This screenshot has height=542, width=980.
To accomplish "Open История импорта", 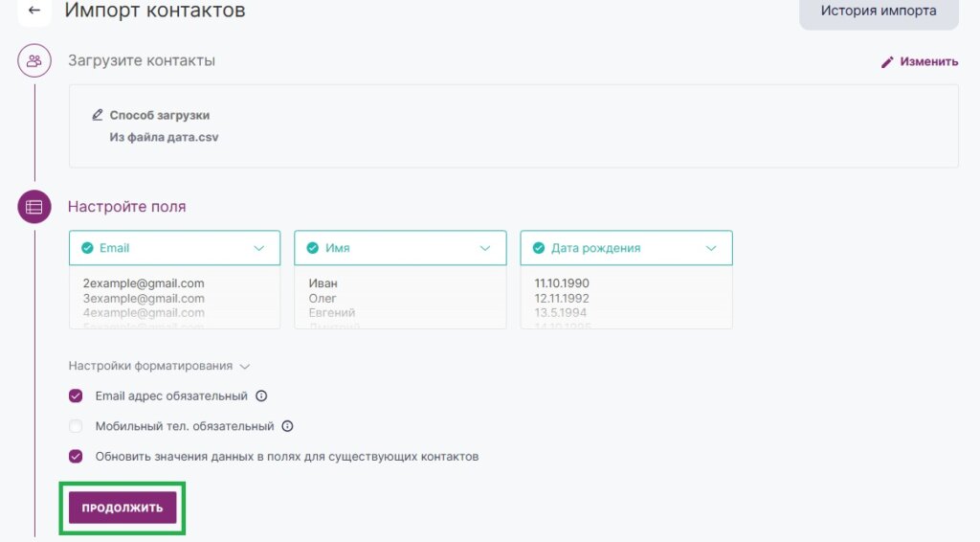I will [x=879, y=12].
